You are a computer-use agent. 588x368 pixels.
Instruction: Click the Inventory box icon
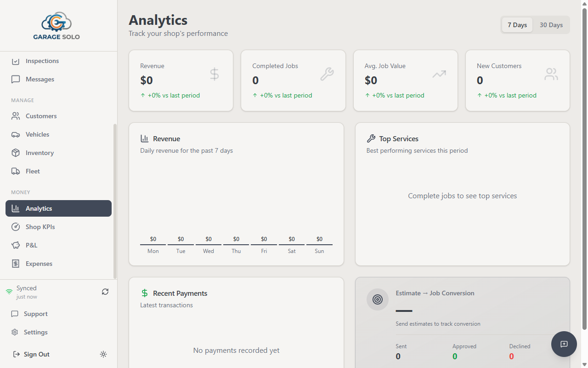(x=16, y=153)
